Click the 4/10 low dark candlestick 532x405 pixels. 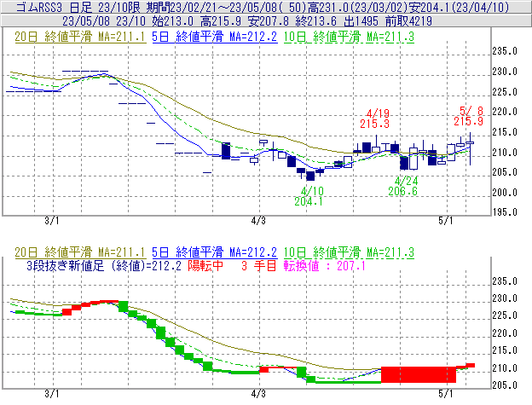(x=310, y=176)
